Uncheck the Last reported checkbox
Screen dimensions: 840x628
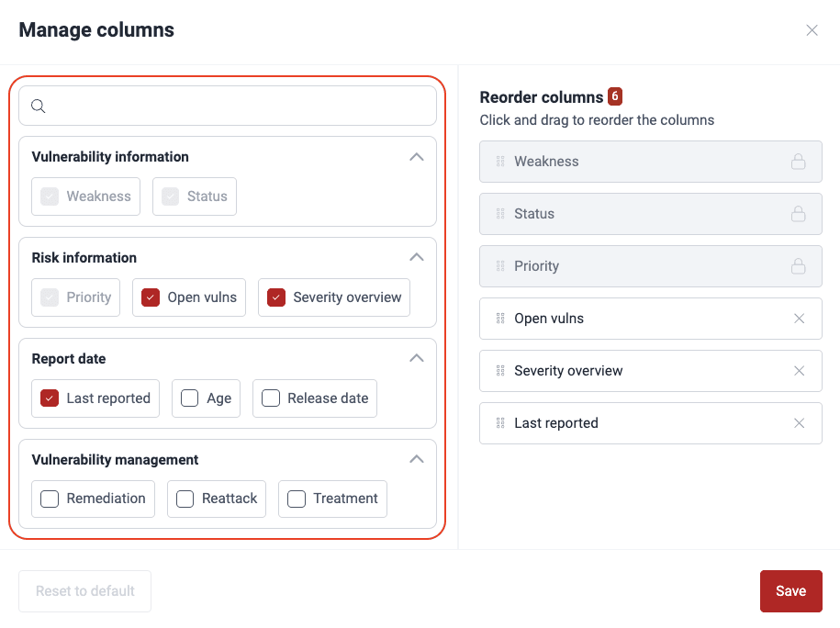[x=49, y=398]
